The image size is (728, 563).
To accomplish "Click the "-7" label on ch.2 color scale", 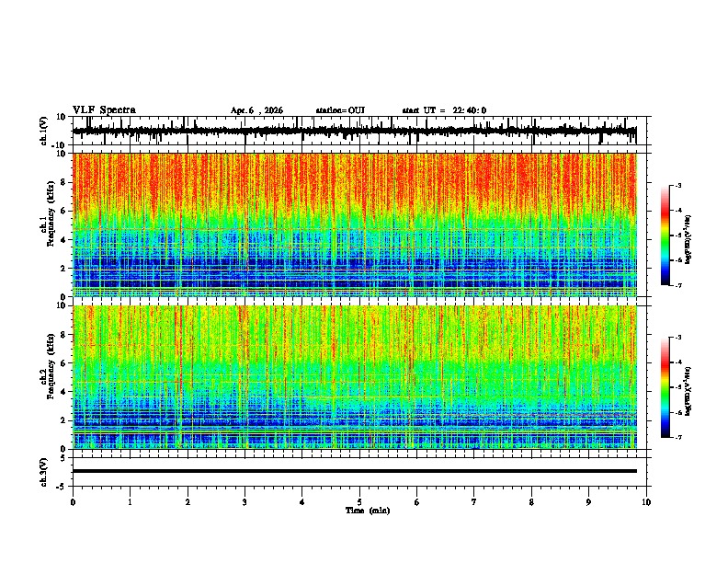I will click(677, 437).
